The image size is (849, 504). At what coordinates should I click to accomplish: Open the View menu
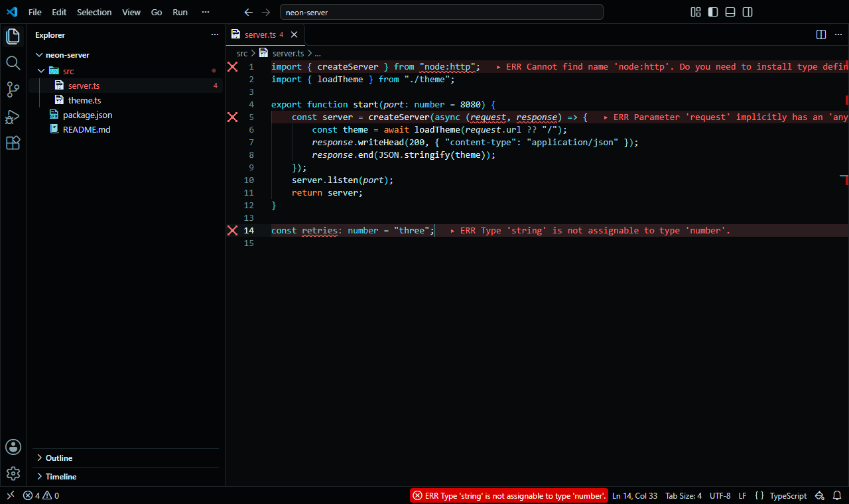(131, 12)
